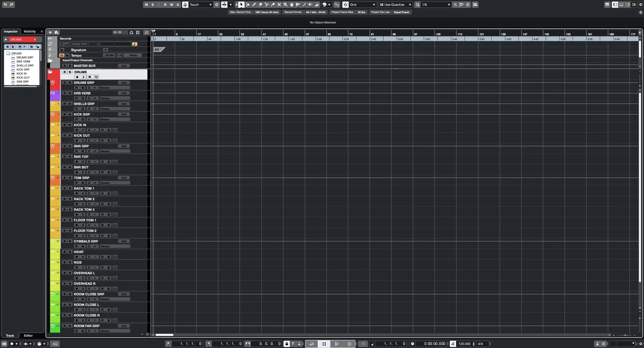The image size is (644, 348).
Task: Toggle the Cycle loop button in transport
Action: [311, 344]
